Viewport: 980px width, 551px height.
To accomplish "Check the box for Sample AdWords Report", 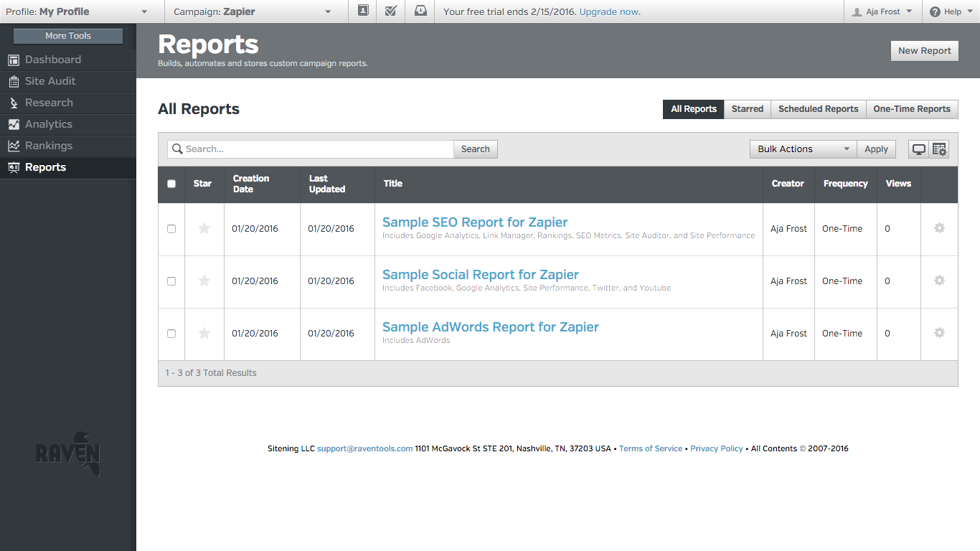I will point(171,334).
